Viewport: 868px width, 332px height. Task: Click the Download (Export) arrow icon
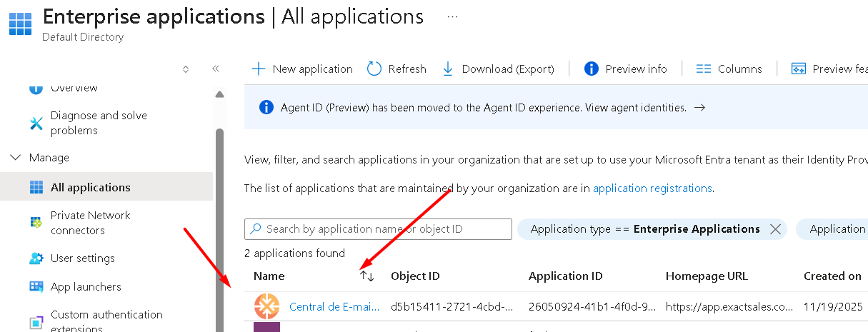coord(448,69)
